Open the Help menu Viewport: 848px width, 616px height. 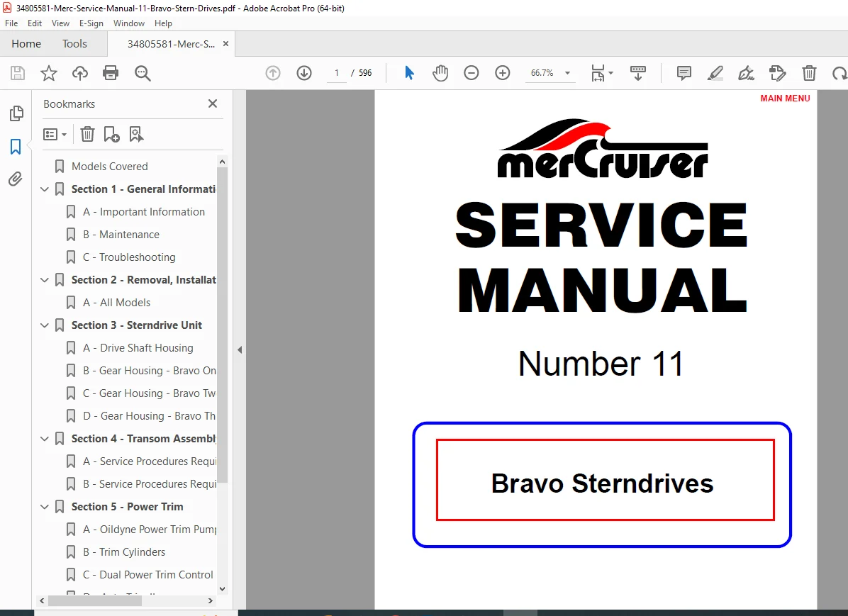point(163,23)
